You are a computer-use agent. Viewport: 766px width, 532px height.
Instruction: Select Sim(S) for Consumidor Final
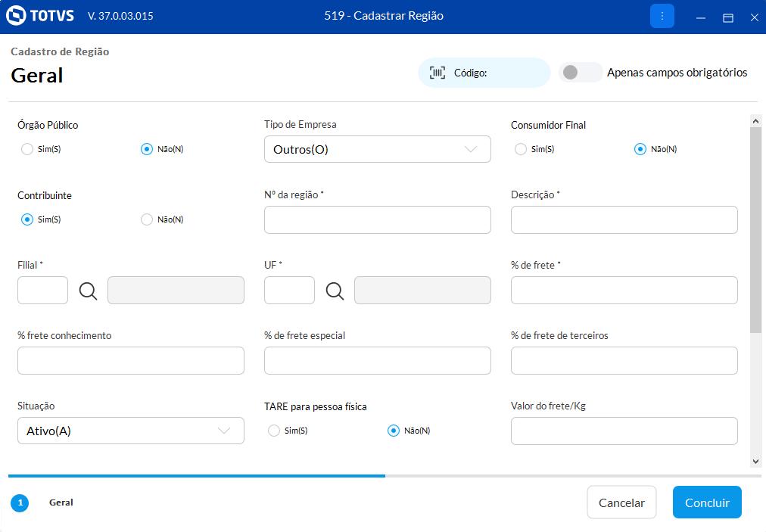click(x=521, y=149)
